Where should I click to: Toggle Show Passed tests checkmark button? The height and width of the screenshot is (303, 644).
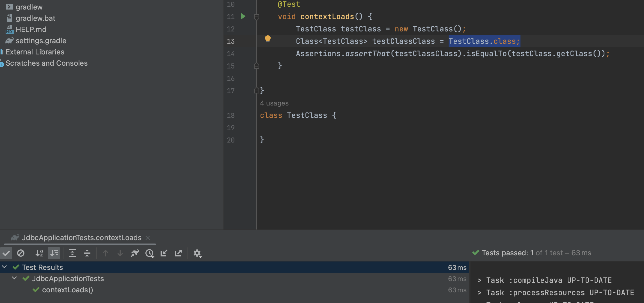click(x=6, y=253)
